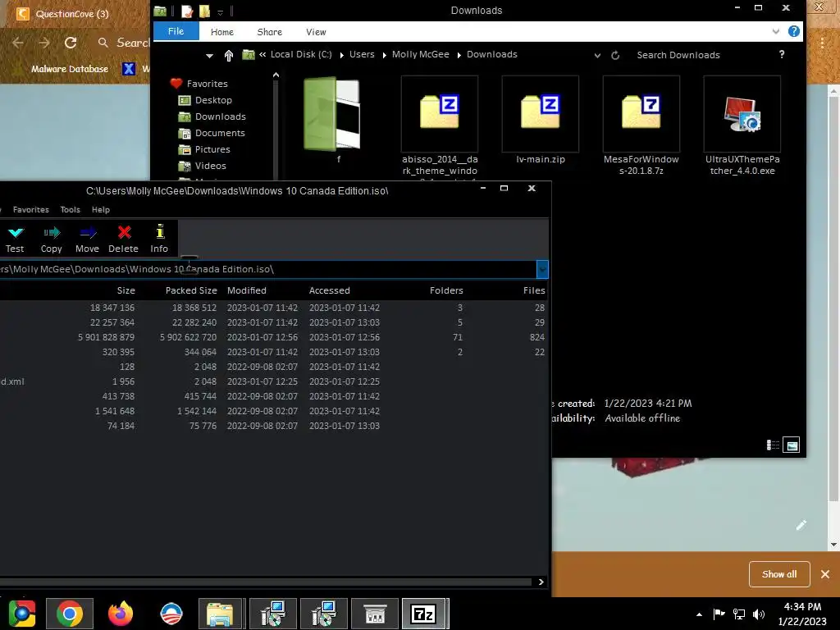
Task: Select Favorites in Explorer navigation pane
Action: (x=207, y=84)
